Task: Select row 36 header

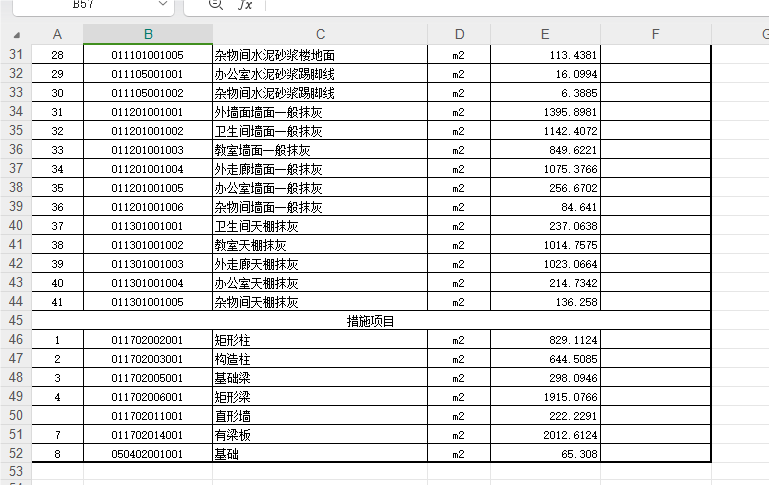Action: pos(16,150)
